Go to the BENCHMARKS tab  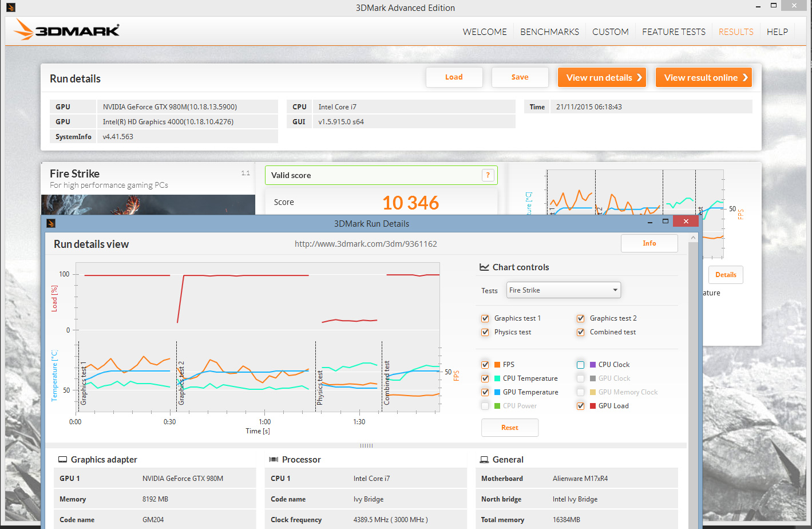click(549, 32)
